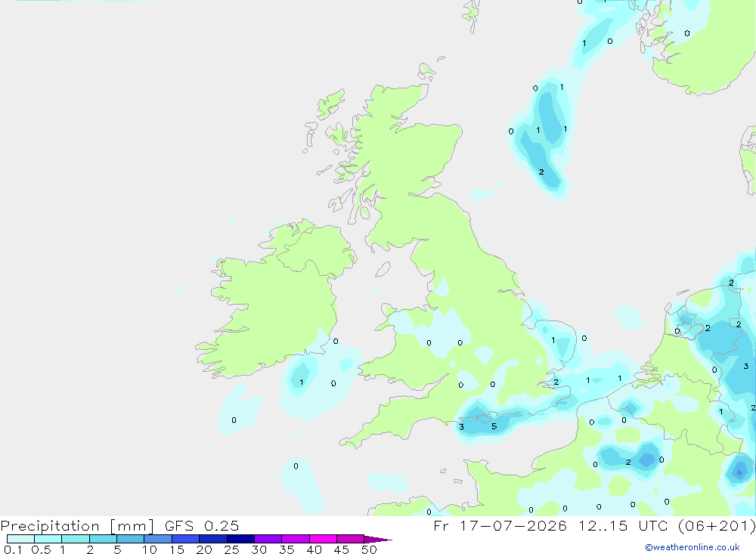
Task: Click the 'GFS 0.25' model label
Action: click(202, 525)
